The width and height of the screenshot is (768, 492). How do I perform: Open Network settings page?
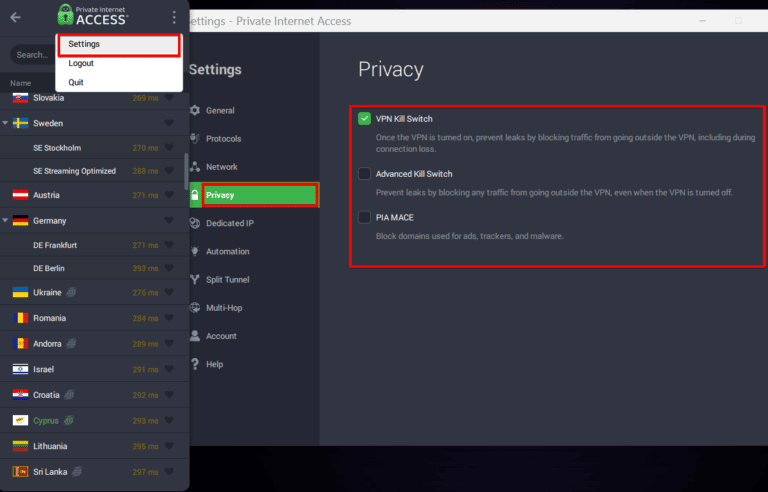(x=255, y=167)
